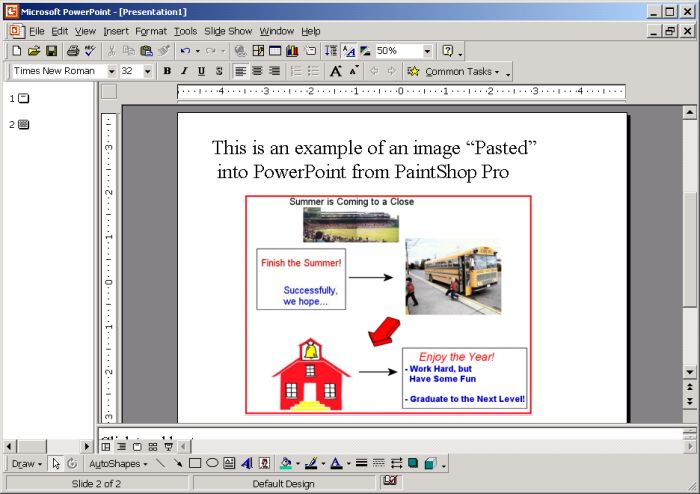700x494 pixels.
Task: Click the Expand All icon
Action: click(x=331, y=51)
